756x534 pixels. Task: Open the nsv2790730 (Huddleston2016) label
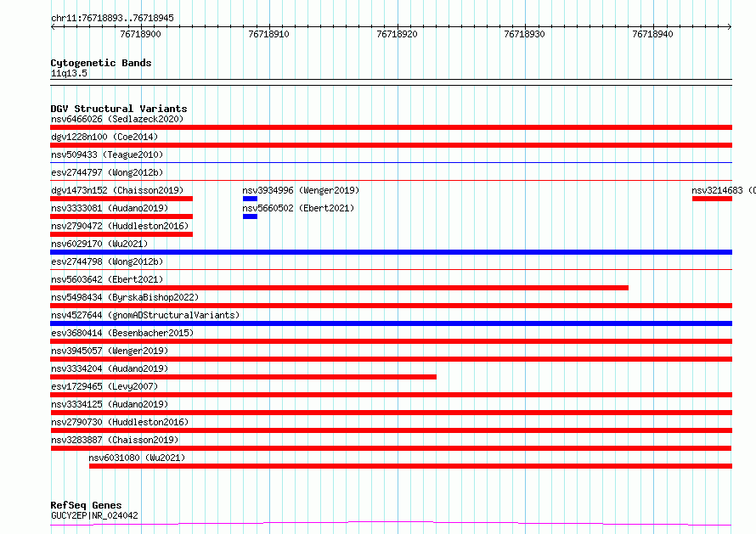120,422
